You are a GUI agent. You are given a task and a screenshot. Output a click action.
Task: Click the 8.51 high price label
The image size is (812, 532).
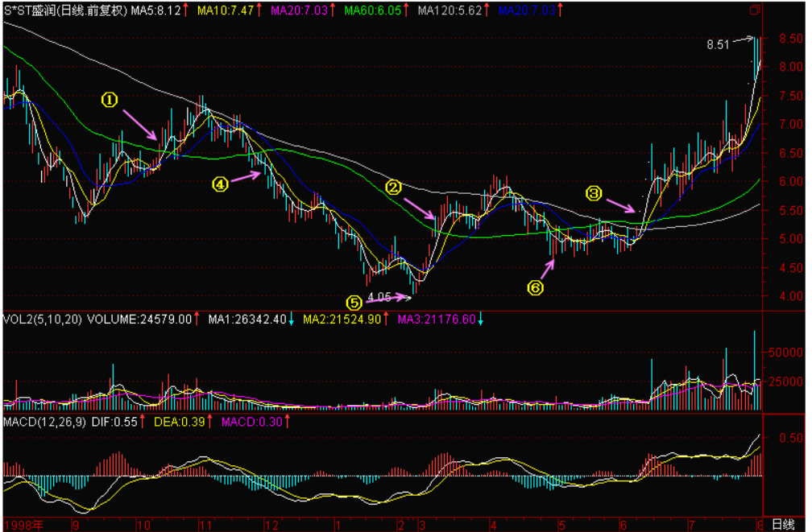718,45
